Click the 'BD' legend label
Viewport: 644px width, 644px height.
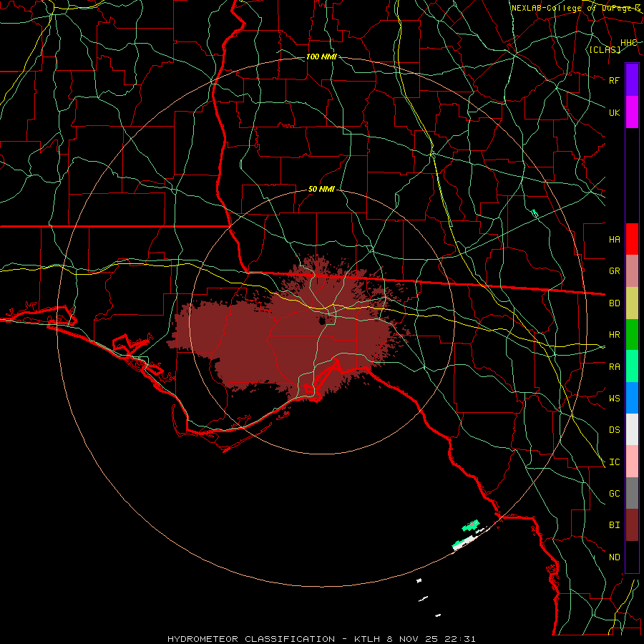[x=614, y=303]
